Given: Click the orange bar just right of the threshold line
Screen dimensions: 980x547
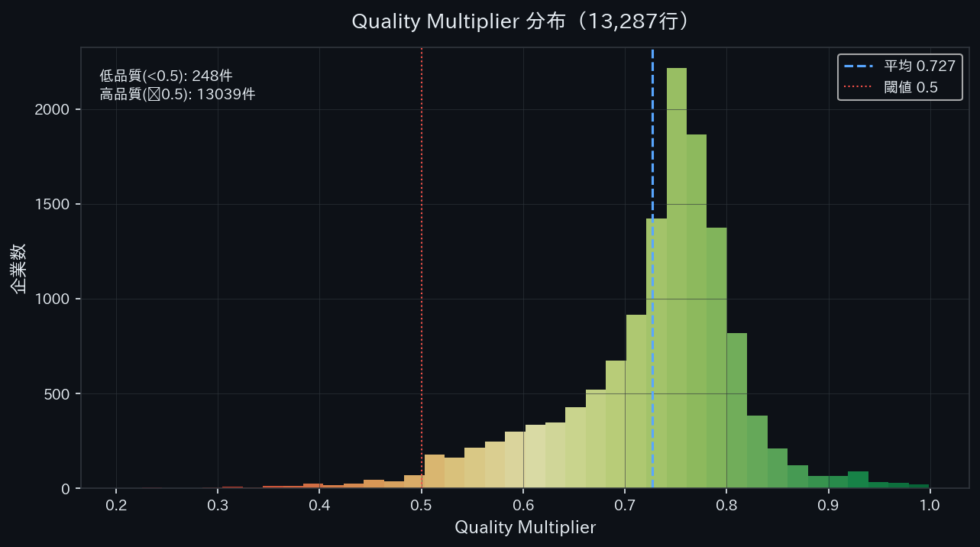Looking at the screenshot, I should (435, 471).
